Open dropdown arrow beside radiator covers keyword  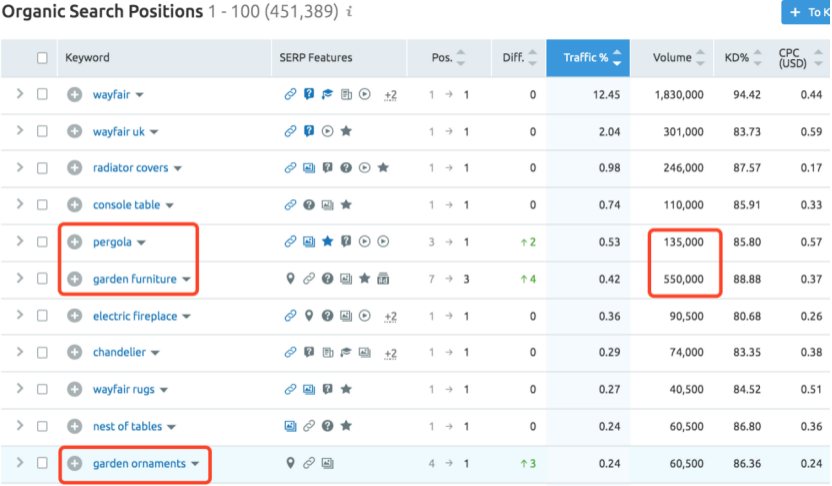[178, 169]
